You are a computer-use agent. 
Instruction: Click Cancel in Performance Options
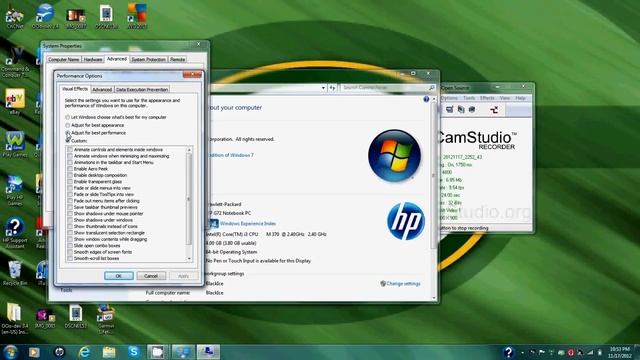click(151, 276)
